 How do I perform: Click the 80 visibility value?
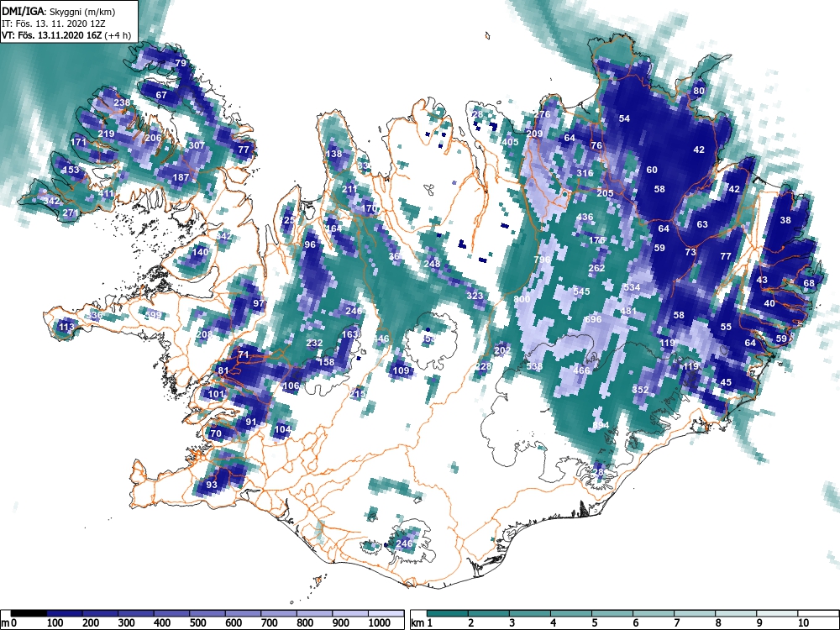tap(699, 91)
